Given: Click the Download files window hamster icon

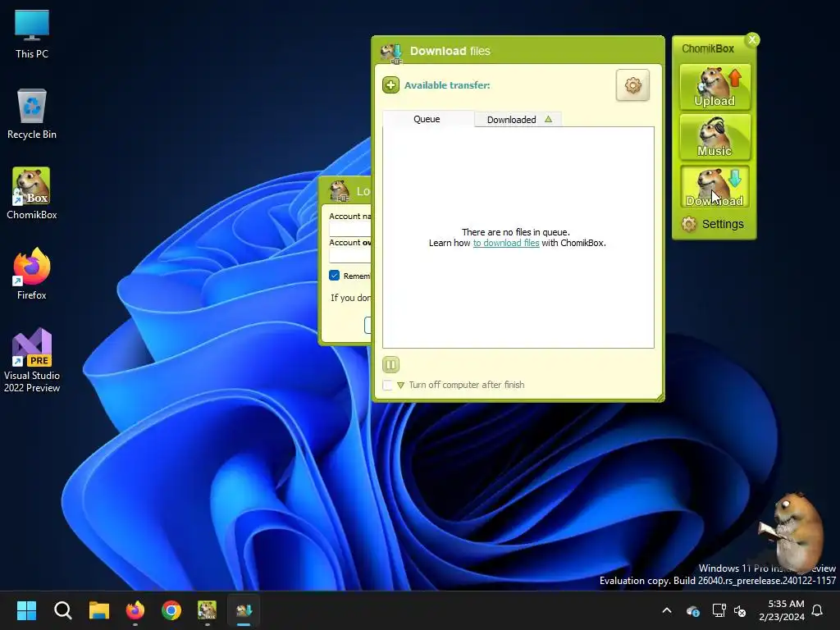Looking at the screenshot, I should click(391, 52).
